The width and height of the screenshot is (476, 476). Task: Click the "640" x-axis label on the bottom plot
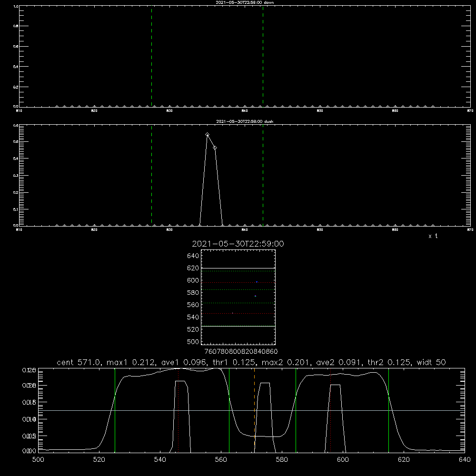(x=465, y=460)
